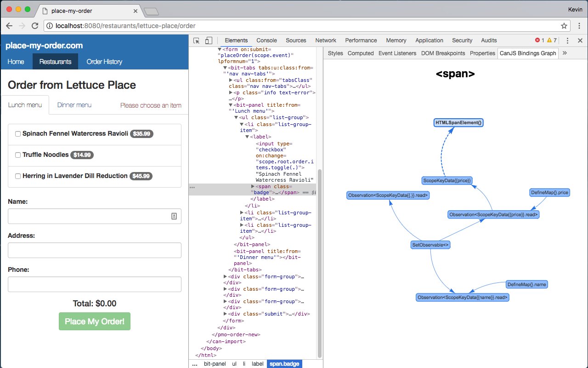Open the Dinner menu tab
Image resolution: width=588 pixels, height=368 pixels.
coord(74,105)
